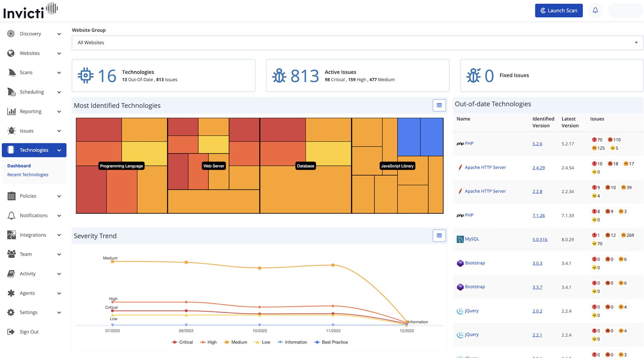Click the Active Issues bug icon
This screenshot has height=358, width=644.
pos(279,76)
